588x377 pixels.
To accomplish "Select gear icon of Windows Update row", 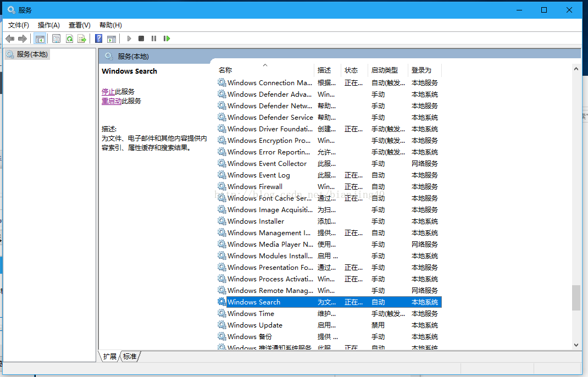I will pos(222,325).
